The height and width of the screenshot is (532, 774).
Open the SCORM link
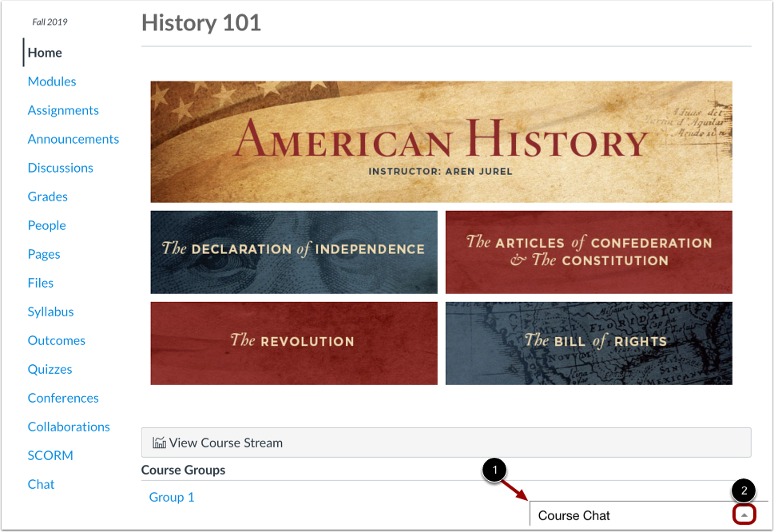(x=50, y=455)
